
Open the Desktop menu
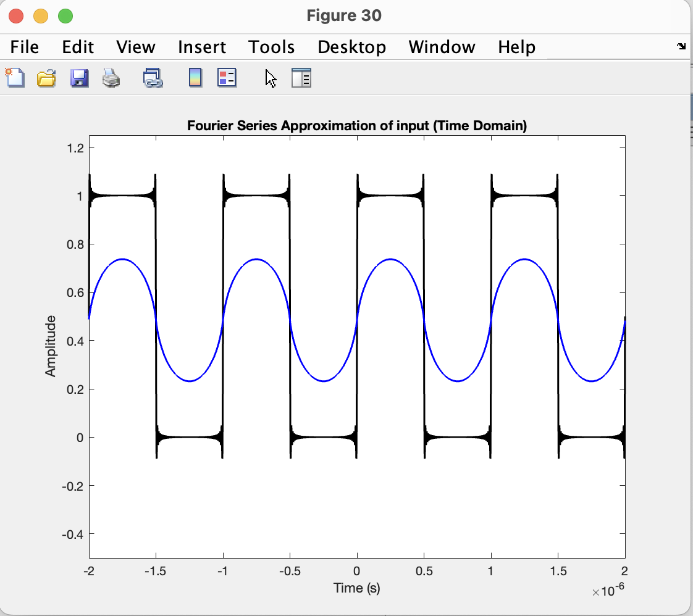352,47
